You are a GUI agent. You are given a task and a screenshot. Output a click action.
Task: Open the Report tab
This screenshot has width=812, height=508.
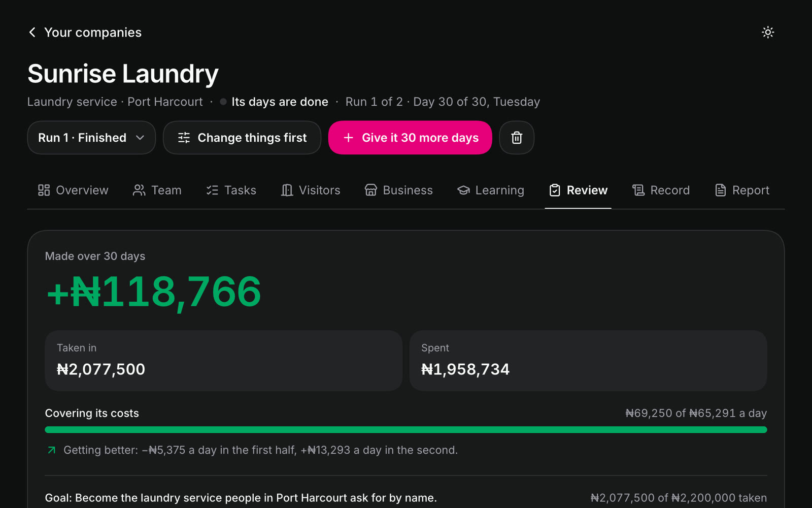pos(742,190)
